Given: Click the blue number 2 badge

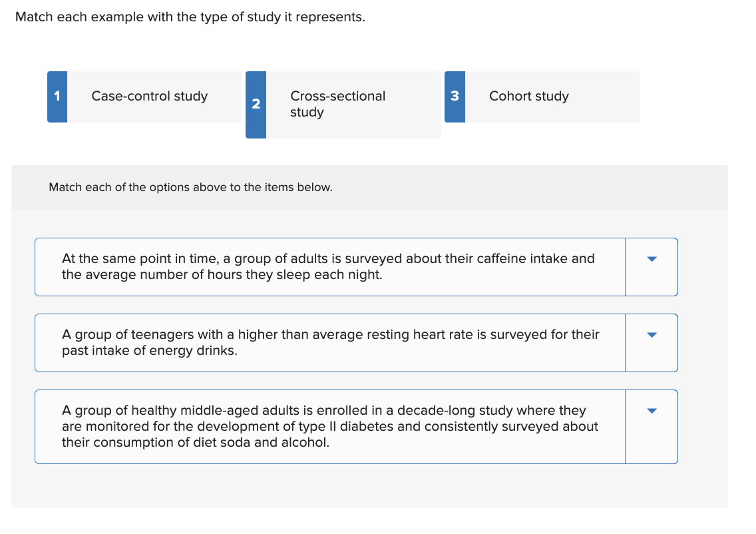Looking at the screenshot, I should pos(256,105).
